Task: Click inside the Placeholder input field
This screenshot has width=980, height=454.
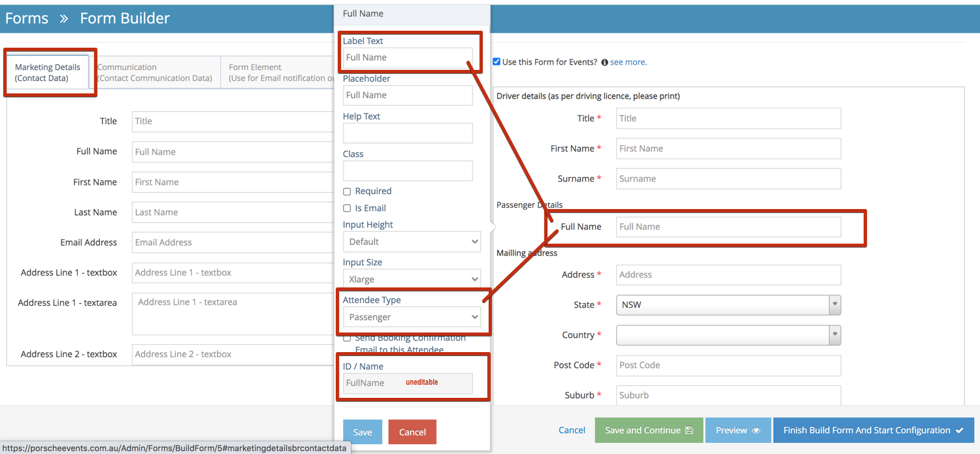Action: tap(408, 95)
